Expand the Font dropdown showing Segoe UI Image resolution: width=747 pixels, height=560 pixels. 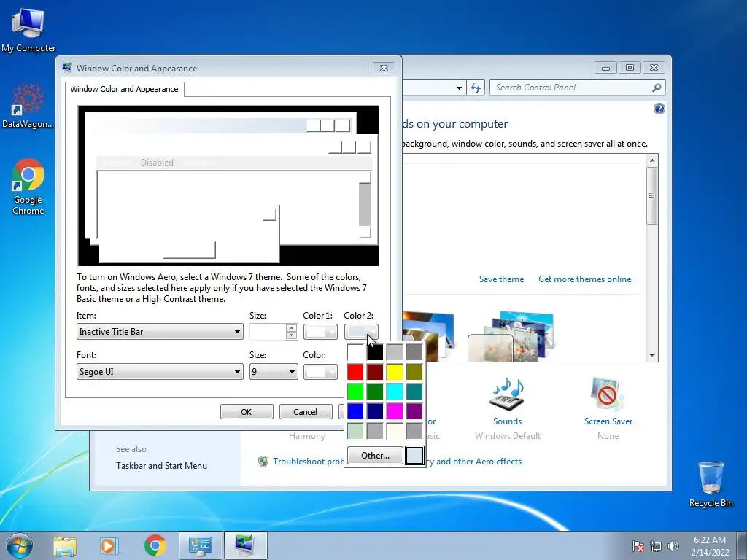point(160,371)
